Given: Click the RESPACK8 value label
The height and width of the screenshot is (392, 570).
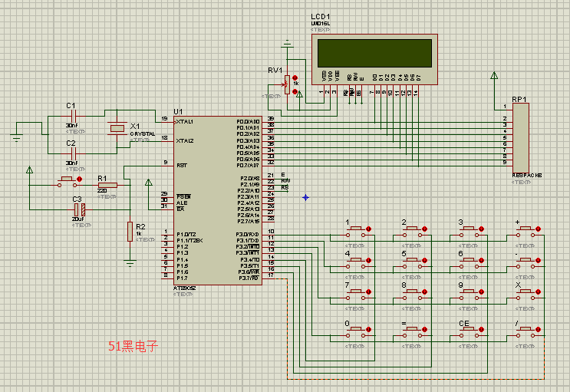Looking at the screenshot, I should tap(527, 175).
